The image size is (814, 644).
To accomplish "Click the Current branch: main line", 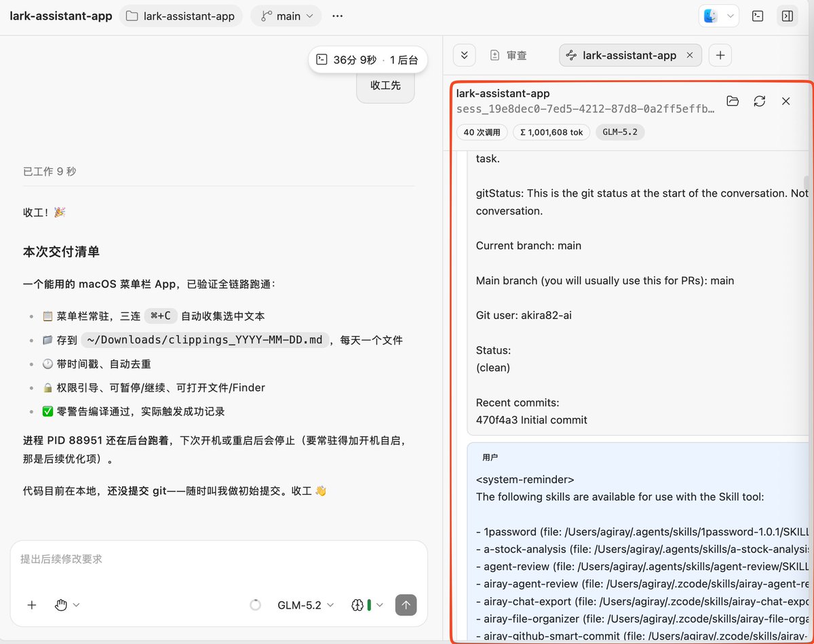I will tap(528, 246).
